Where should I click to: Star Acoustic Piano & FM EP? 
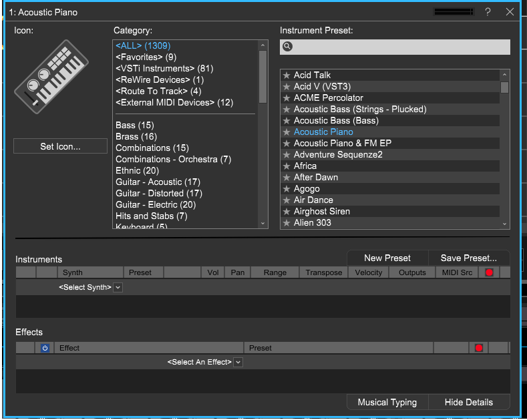pos(287,144)
